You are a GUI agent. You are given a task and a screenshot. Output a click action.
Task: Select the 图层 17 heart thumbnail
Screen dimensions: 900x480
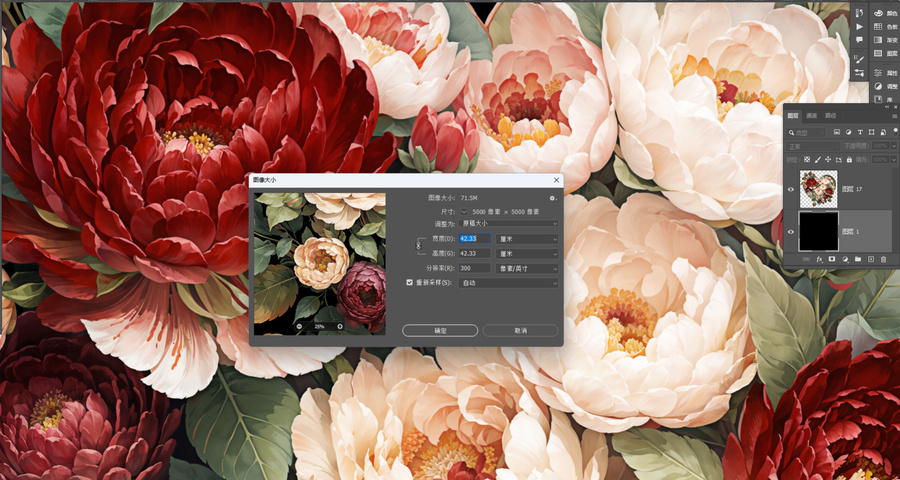point(818,189)
